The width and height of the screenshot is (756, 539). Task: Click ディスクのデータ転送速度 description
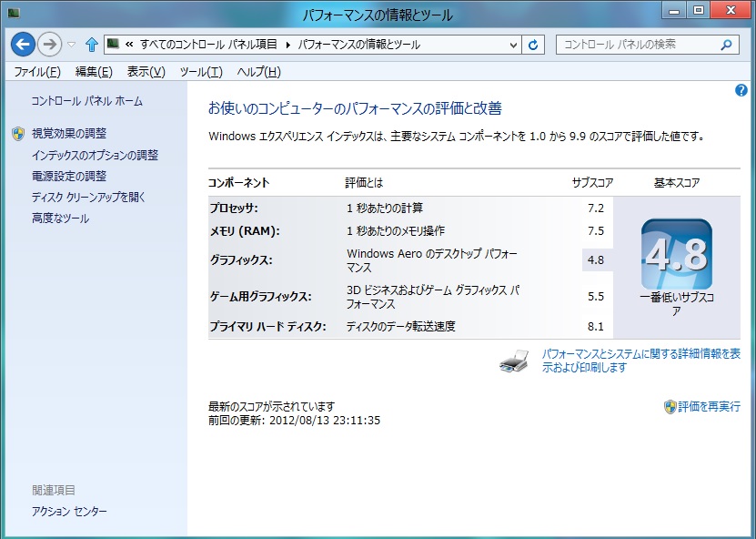click(x=400, y=327)
